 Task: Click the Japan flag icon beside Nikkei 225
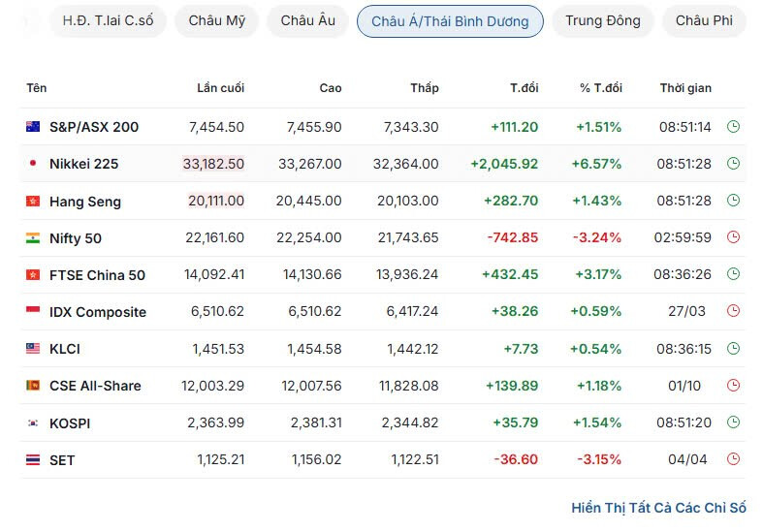tap(33, 164)
